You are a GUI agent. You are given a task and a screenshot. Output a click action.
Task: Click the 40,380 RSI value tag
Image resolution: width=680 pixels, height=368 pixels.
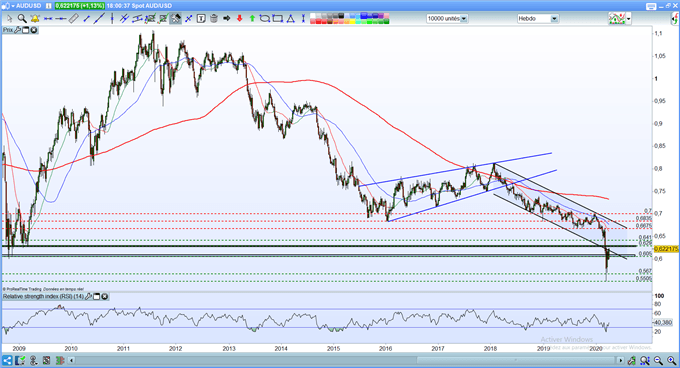tap(663, 322)
